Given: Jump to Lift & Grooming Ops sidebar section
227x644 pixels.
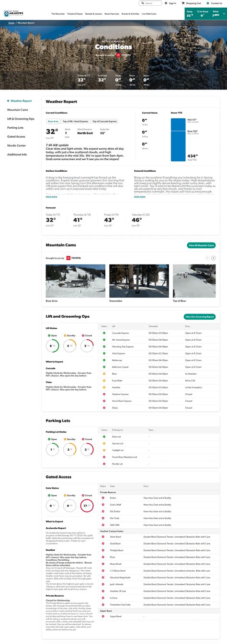Looking at the screenshot, I should click(21, 119).
